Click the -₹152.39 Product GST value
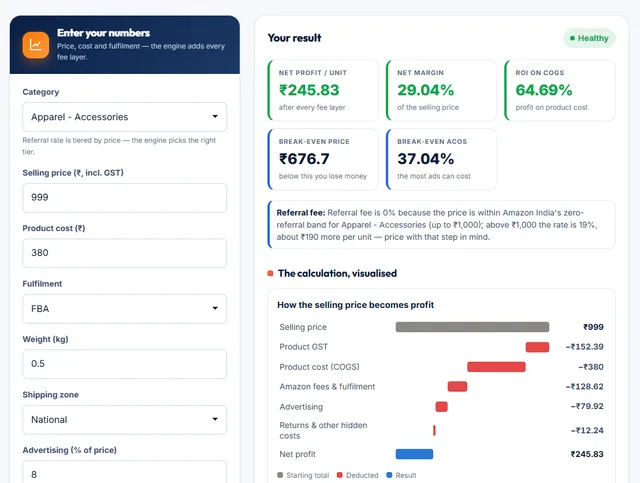The image size is (640, 483). click(584, 347)
